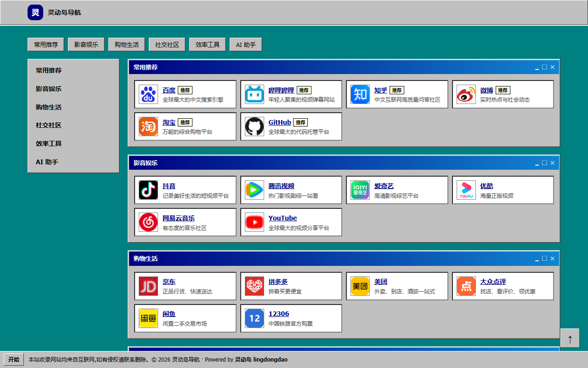
Task: Click the YouTube red play icon
Action: tap(254, 222)
